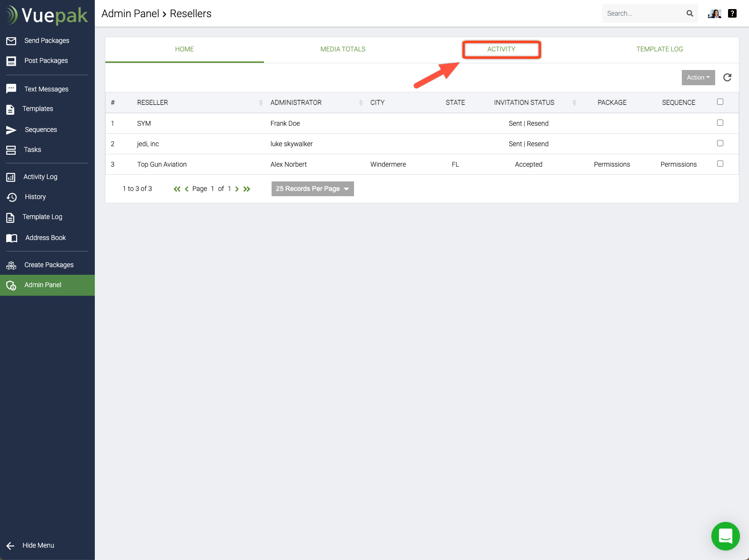Click the History clock icon
Viewport: 749px width, 560px height.
[x=11, y=197]
